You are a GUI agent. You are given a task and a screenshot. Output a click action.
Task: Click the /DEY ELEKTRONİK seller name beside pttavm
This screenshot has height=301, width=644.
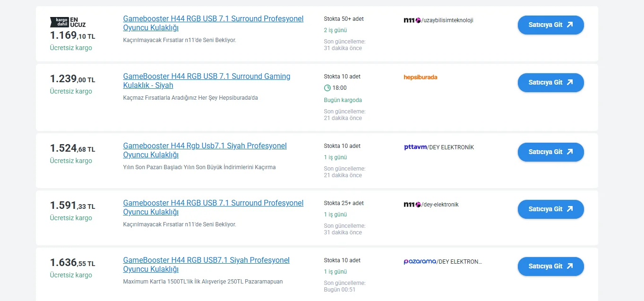(451, 147)
